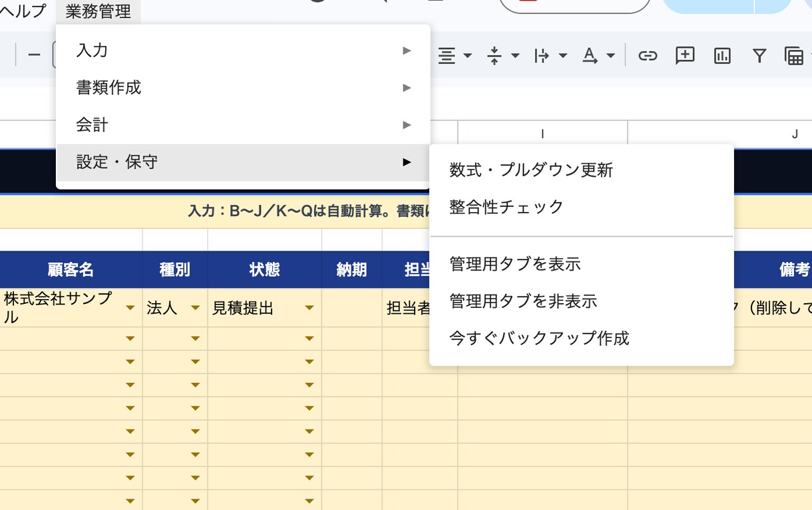
Task: Click the create filter funnel icon
Action: pyautogui.click(x=759, y=56)
